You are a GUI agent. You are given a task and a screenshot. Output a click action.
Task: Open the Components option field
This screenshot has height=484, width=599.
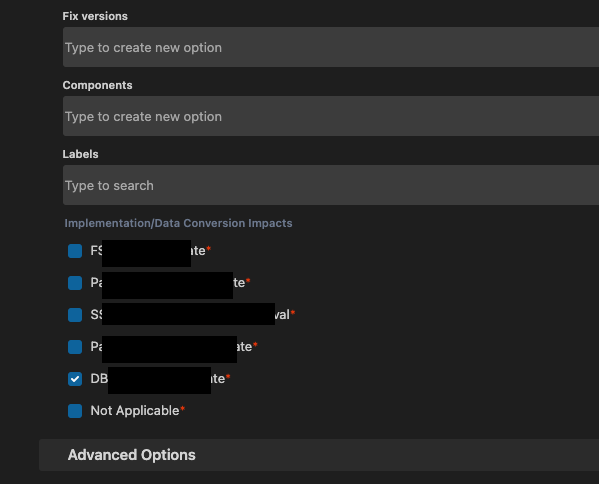tap(331, 116)
